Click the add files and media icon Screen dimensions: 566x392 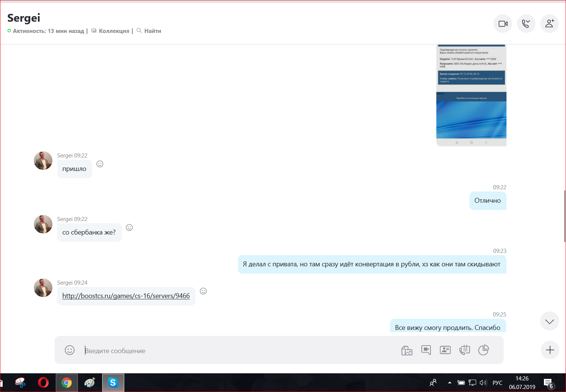click(407, 350)
